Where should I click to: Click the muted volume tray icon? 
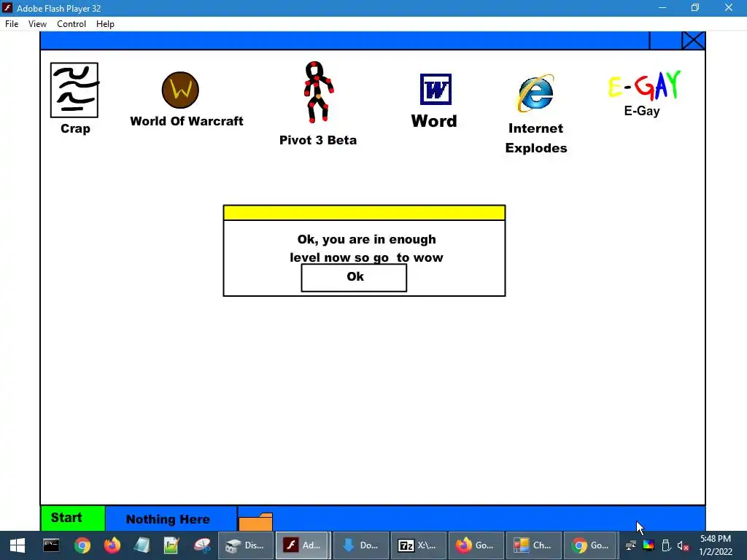683,545
